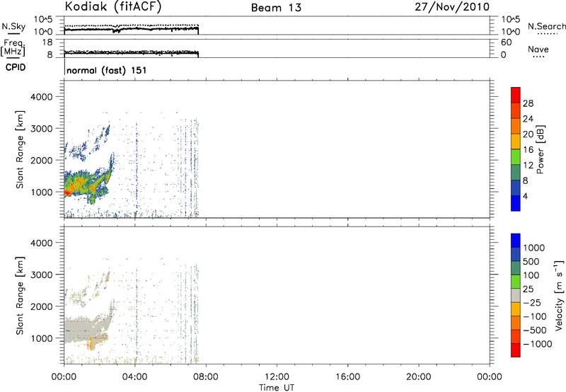Click the '4000' tick in the power panel
The height and width of the screenshot is (392, 566).
(41, 97)
